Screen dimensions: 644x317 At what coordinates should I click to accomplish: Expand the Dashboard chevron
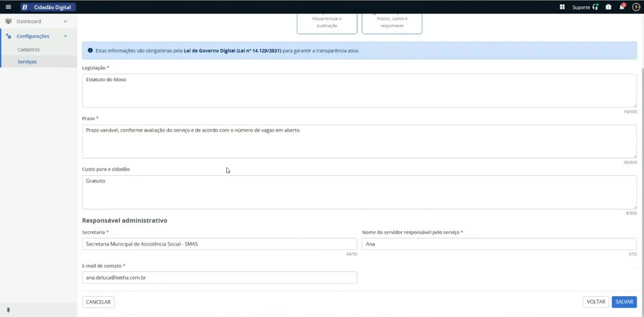click(x=65, y=21)
